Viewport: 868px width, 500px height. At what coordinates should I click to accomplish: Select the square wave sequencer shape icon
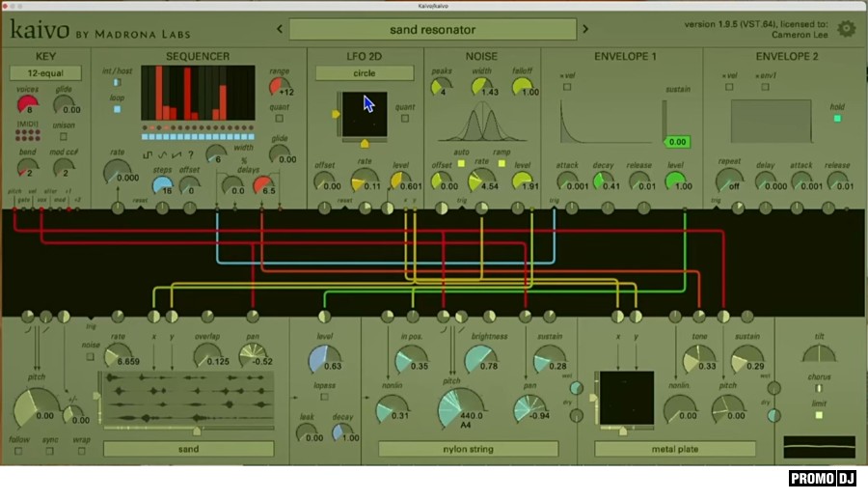click(x=148, y=154)
